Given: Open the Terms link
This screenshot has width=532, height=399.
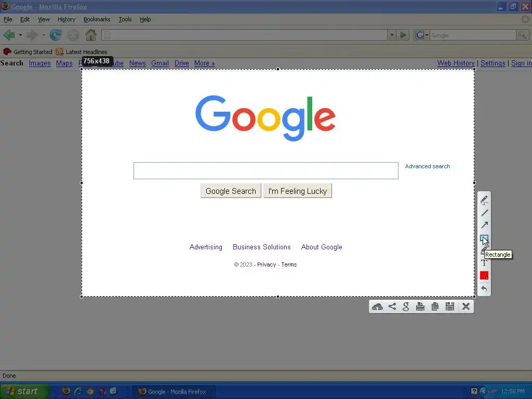Looking at the screenshot, I should (289, 264).
